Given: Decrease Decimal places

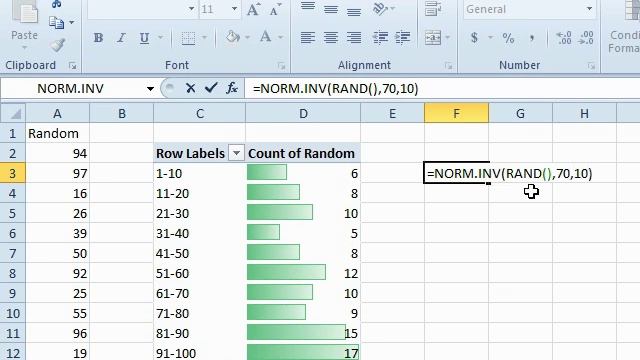Looking at the screenshot, I should (587, 38).
